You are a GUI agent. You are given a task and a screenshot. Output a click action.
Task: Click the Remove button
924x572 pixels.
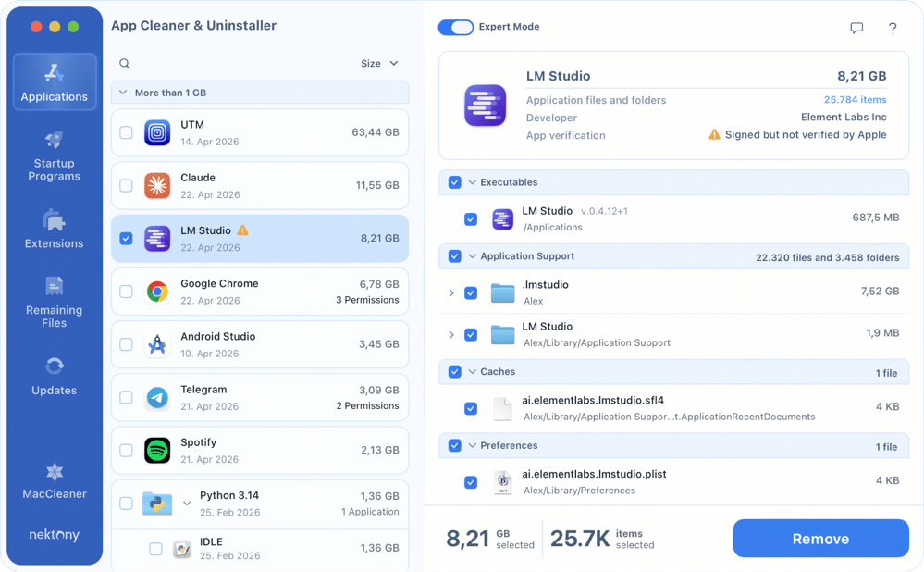820,539
